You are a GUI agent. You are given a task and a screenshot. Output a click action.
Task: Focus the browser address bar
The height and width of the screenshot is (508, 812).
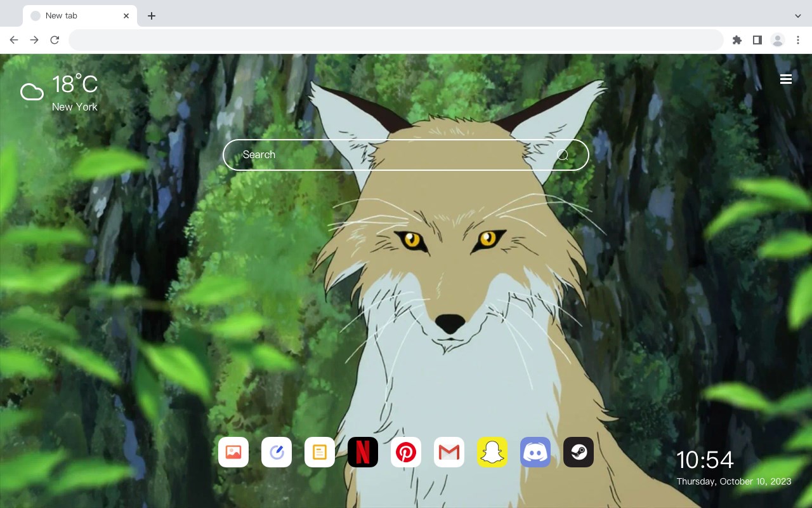[x=396, y=40]
